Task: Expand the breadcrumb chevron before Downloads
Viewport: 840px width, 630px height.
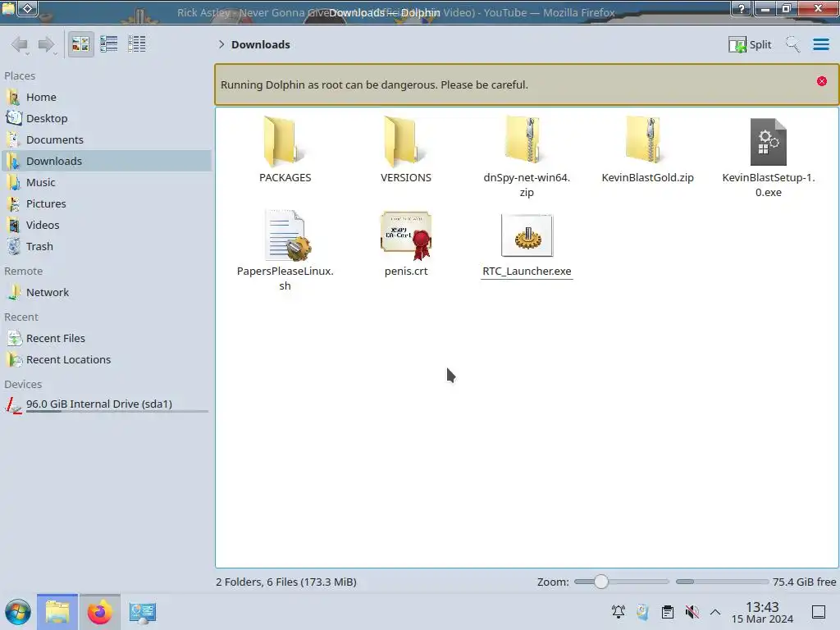Action: point(221,44)
